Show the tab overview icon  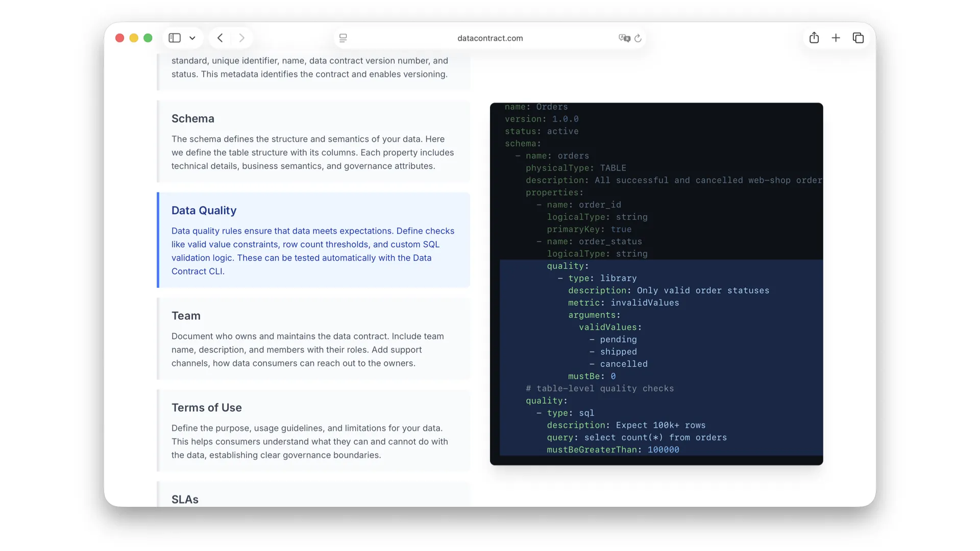pos(858,38)
